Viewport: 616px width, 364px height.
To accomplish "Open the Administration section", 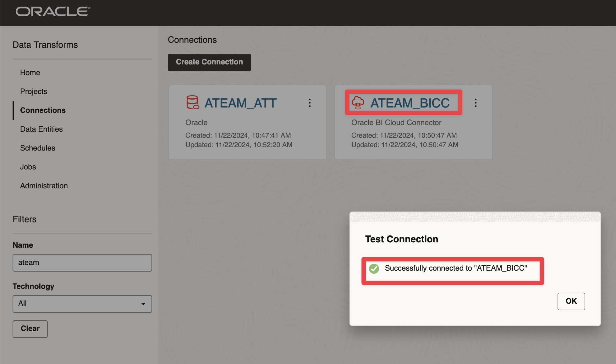I will [44, 186].
